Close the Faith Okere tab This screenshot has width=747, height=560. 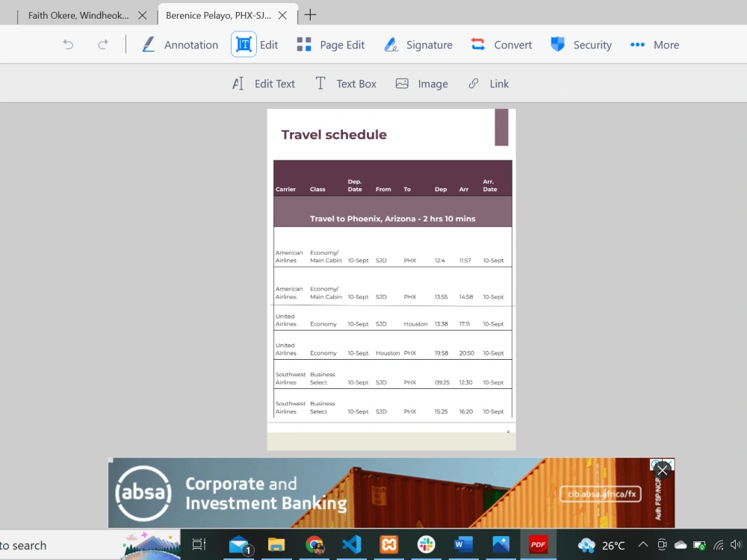[x=142, y=15]
